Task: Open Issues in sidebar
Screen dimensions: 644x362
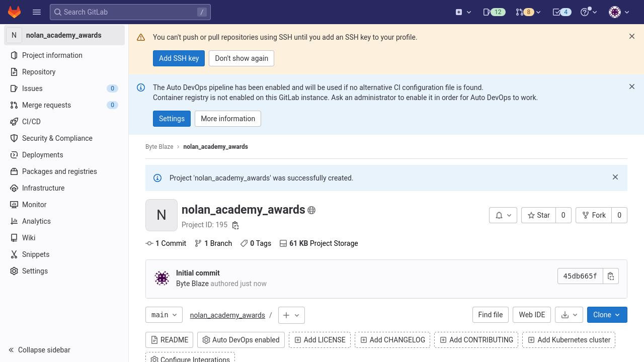Action: coord(64,88)
